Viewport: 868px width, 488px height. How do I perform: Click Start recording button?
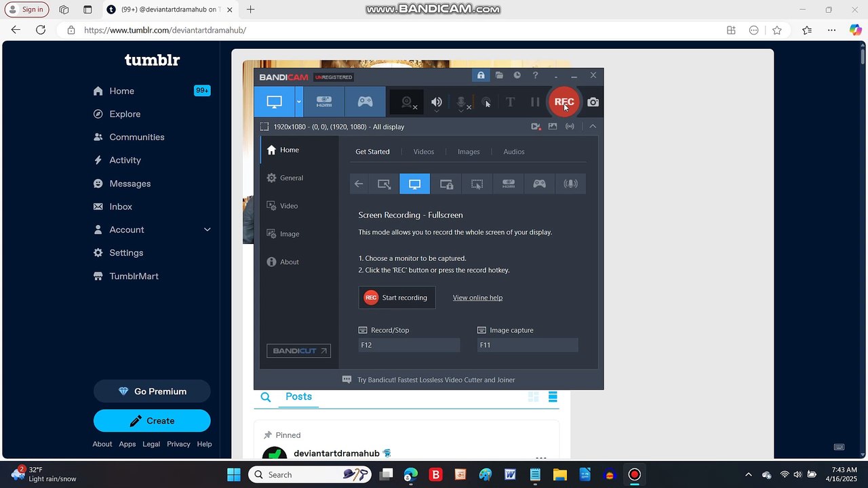(x=397, y=298)
